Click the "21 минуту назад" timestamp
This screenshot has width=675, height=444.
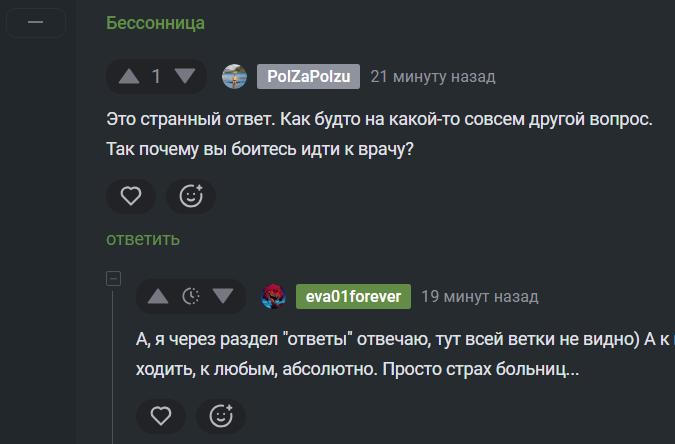[x=433, y=76]
